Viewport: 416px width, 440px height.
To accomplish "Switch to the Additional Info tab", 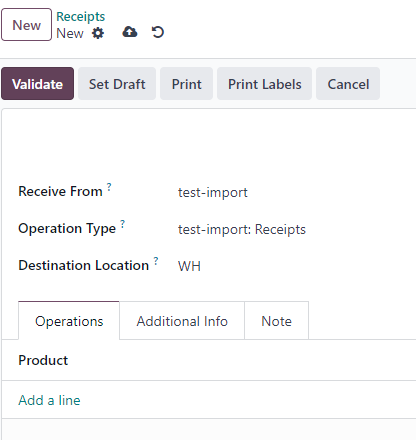I will point(182,321).
